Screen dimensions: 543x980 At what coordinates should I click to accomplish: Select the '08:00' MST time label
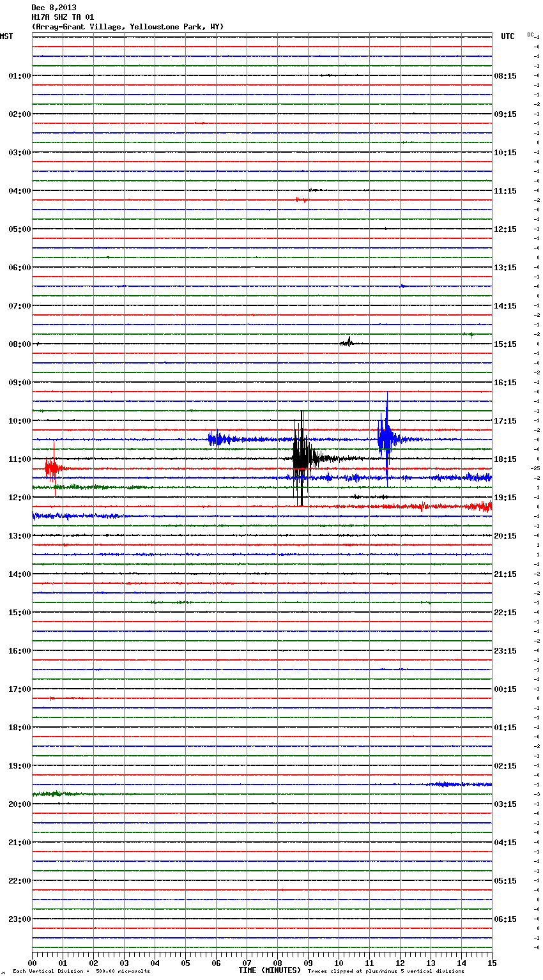[x=20, y=344]
